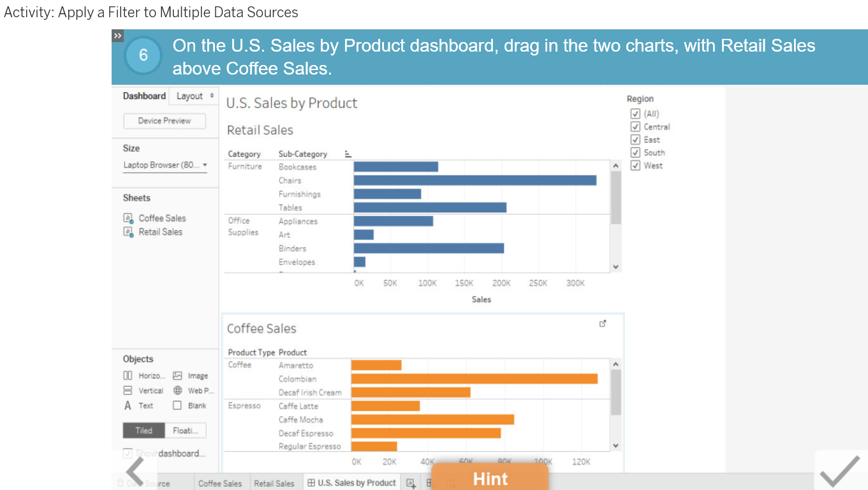
Task: Select the U.S. Sales by Product tab
Action: [351, 483]
